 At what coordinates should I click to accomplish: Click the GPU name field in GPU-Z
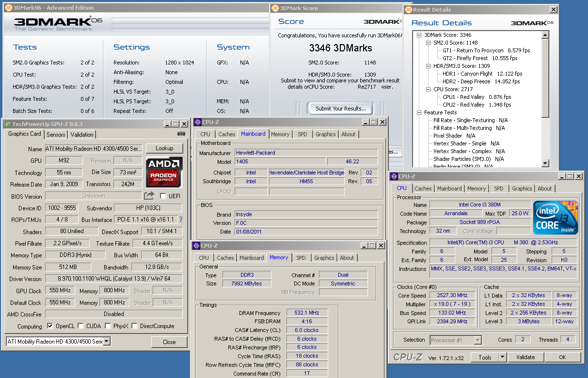click(x=94, y=148)
